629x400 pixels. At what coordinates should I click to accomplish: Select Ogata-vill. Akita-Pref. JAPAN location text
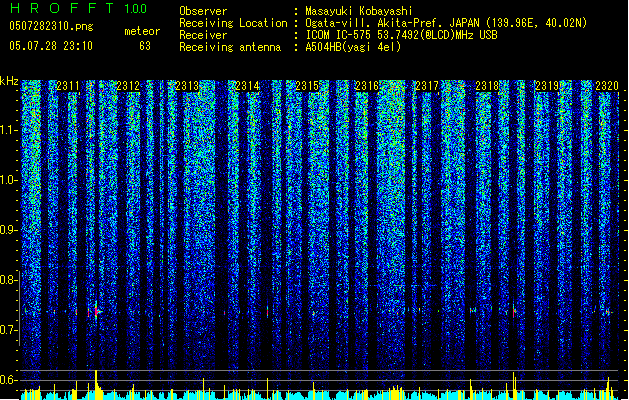(446, 23)
